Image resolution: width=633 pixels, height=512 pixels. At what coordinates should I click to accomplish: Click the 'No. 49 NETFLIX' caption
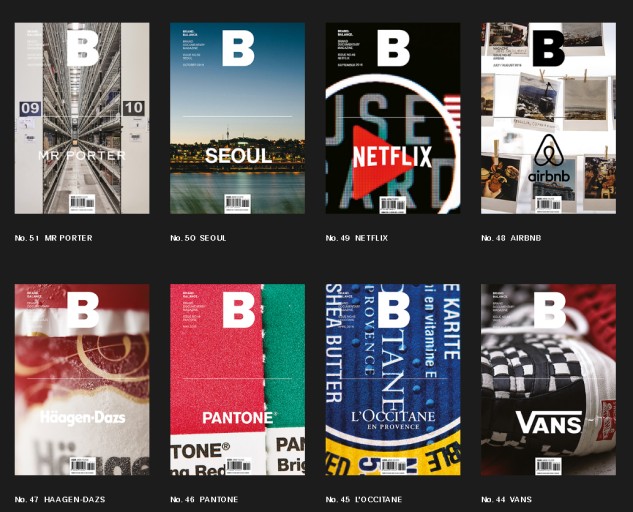pyautogui.click(x=356, y=238)
